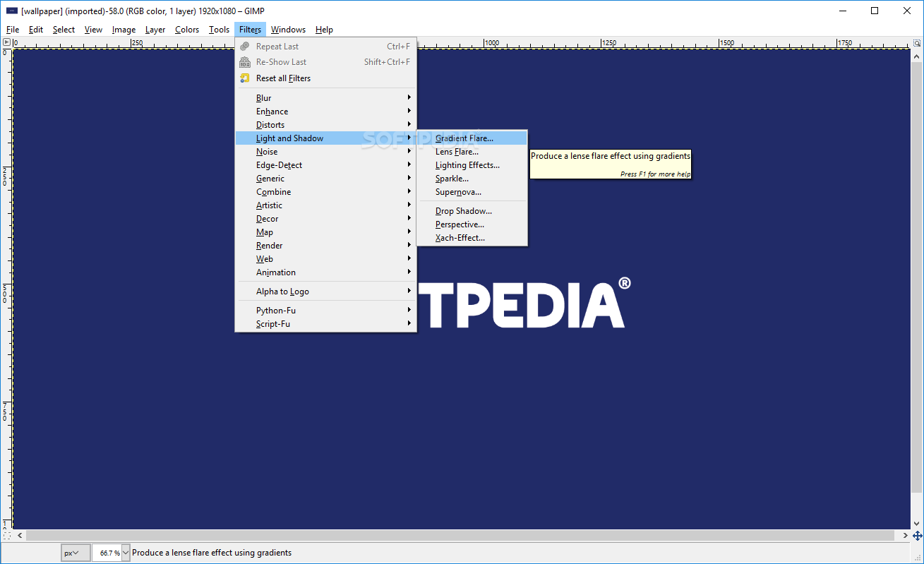Click the ruler corner menu button
924x564 pixels.
(6, 43)
